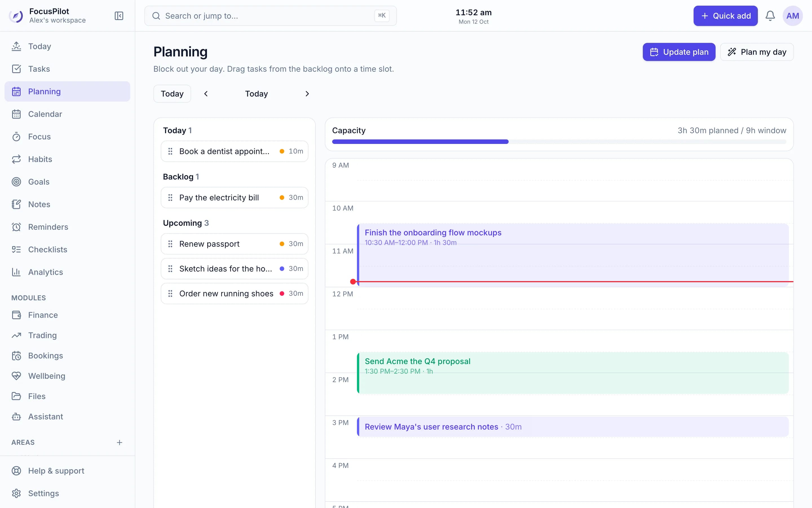Open the Review Maya's user research notes block
Image resolution: width=812 pixels, height=508 pixels.
tap(573, 427)
